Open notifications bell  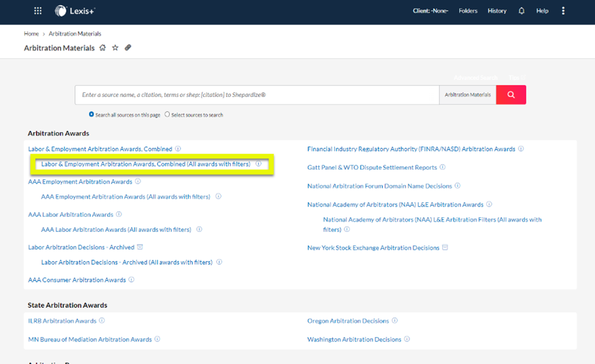click(521, 11)
